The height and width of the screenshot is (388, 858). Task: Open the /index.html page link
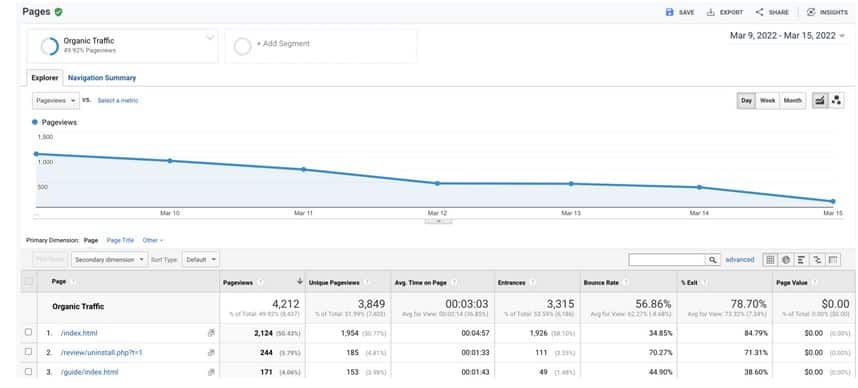79,333
